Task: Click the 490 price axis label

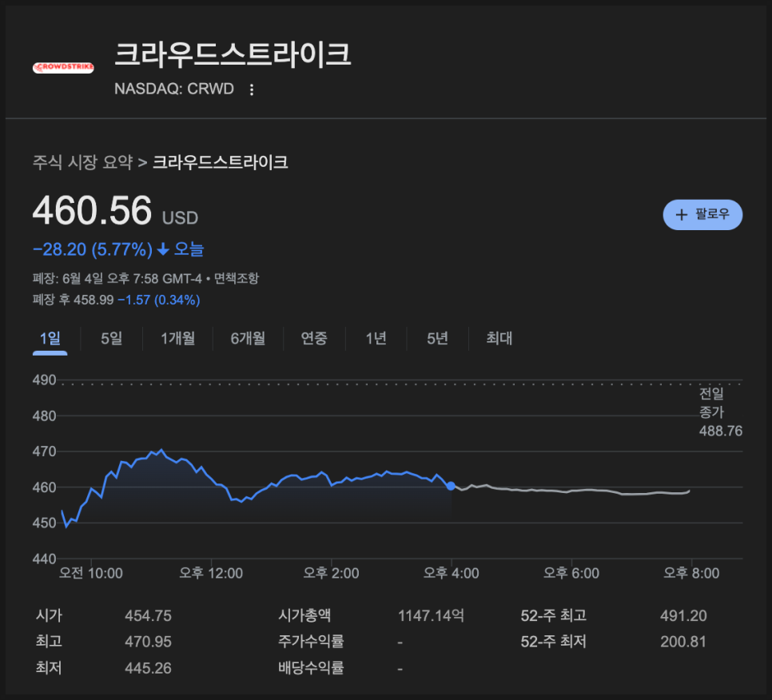Action: click(44, 380)
